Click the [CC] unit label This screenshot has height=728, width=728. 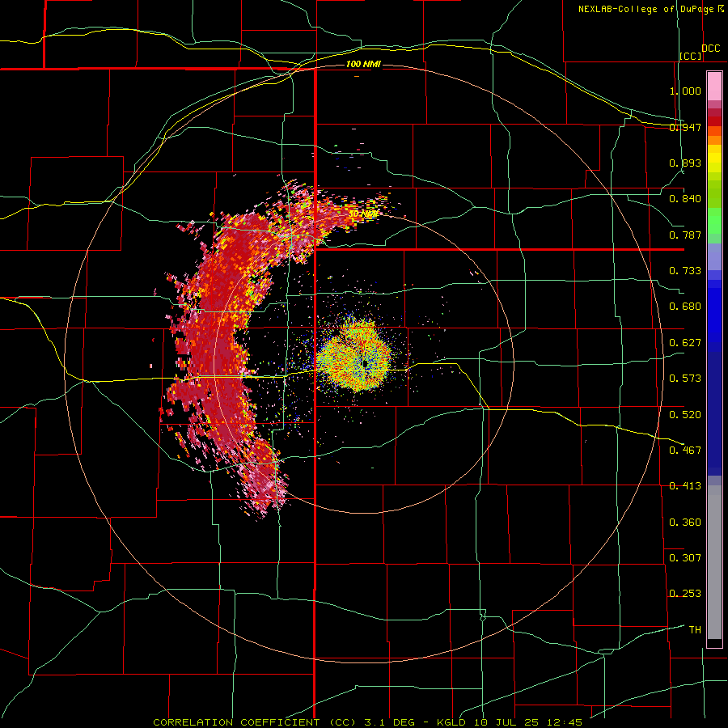tap(691, 56)
